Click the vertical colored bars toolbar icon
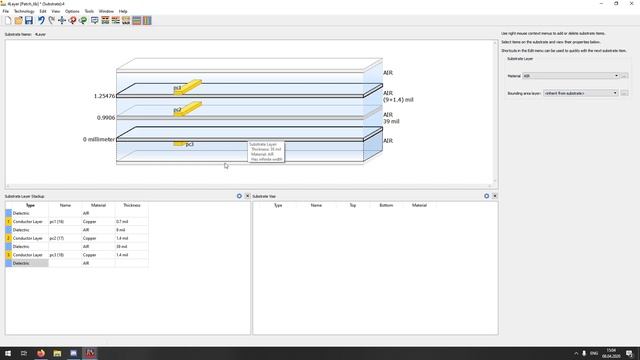This screenshot has width=640, height=360. click(x=147, y=20)
